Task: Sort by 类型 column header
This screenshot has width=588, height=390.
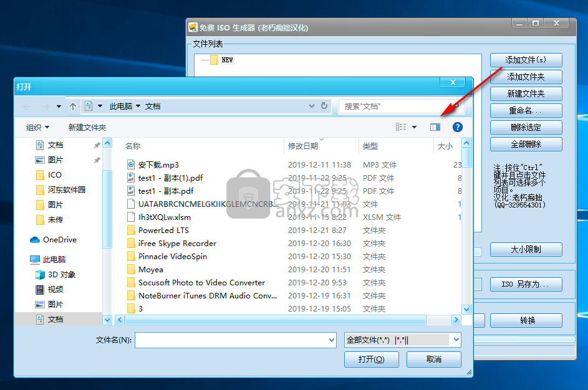Action: pos(370,146)
